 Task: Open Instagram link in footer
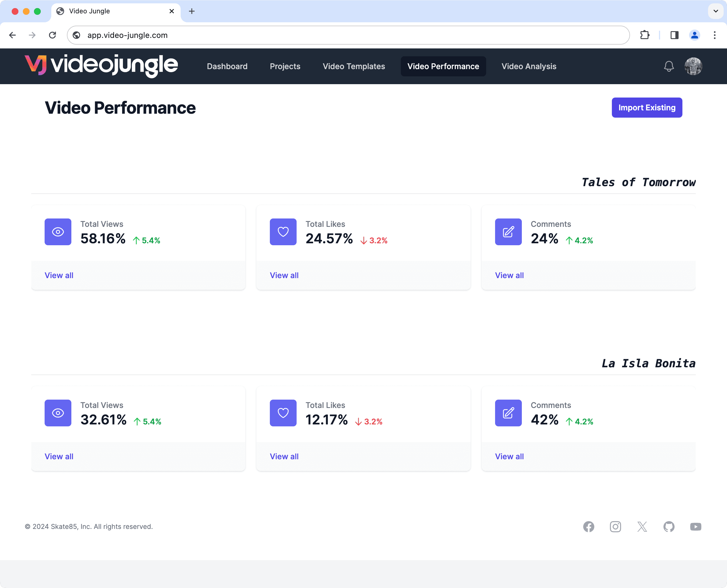[615, 527]
